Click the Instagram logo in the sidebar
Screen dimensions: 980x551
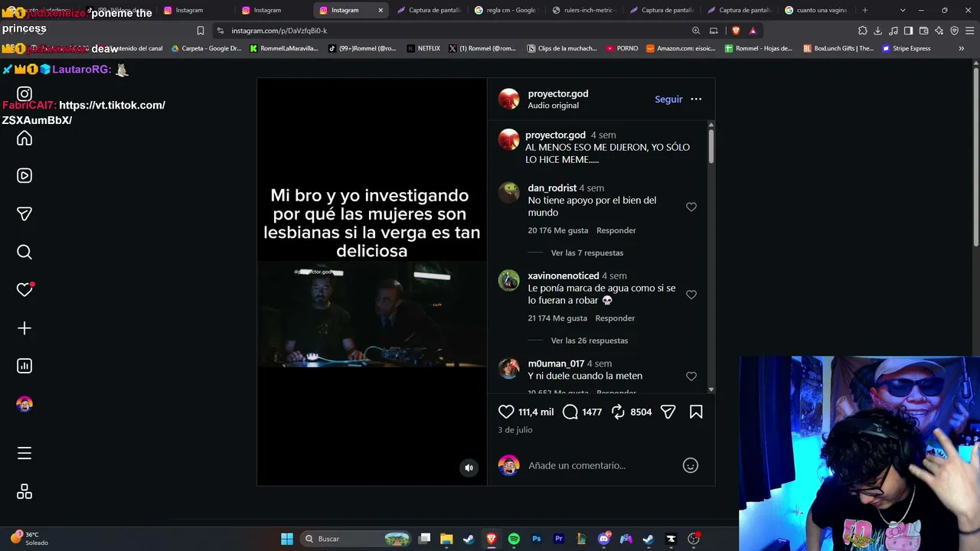[x=24, y=94]
